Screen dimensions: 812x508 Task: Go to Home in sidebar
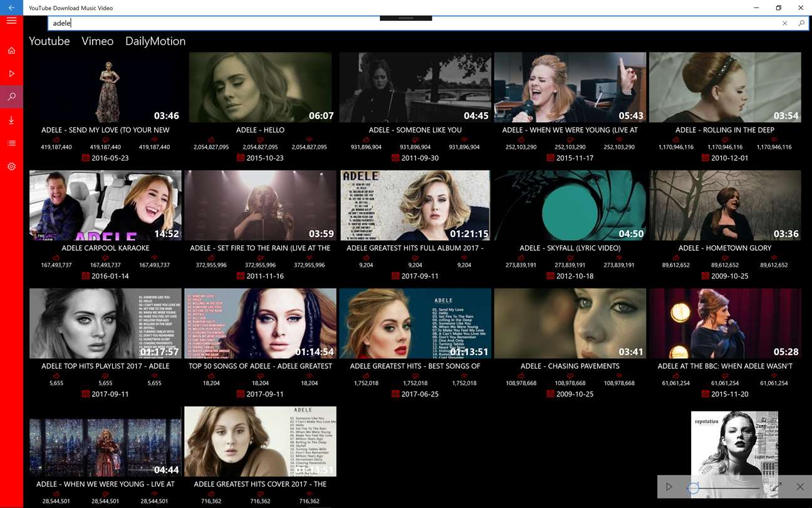[x=11, y=50]
